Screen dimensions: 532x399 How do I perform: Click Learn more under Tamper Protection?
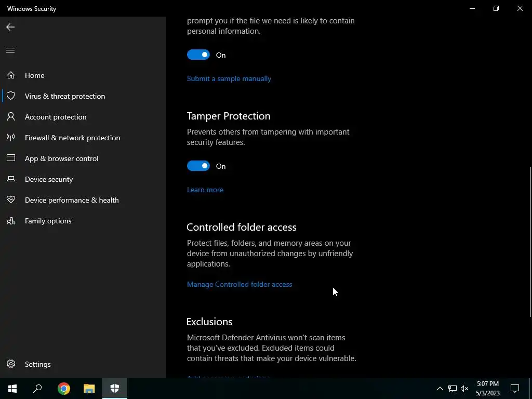coord(205,190)
